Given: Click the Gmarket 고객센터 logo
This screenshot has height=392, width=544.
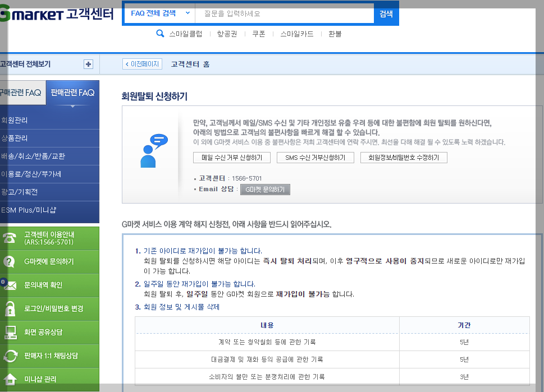Looking at the screenshot, I should pyautogui.click(x=57, y=14).
